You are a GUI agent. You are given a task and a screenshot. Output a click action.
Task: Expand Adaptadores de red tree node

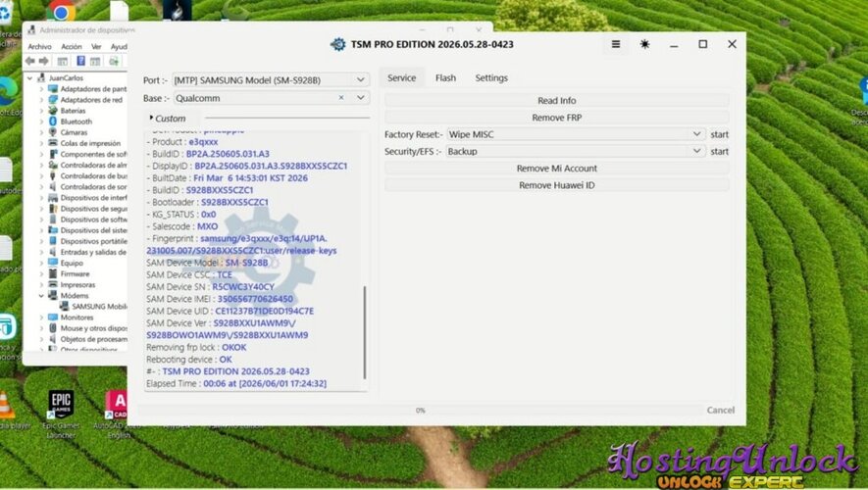tap(41, 100)
